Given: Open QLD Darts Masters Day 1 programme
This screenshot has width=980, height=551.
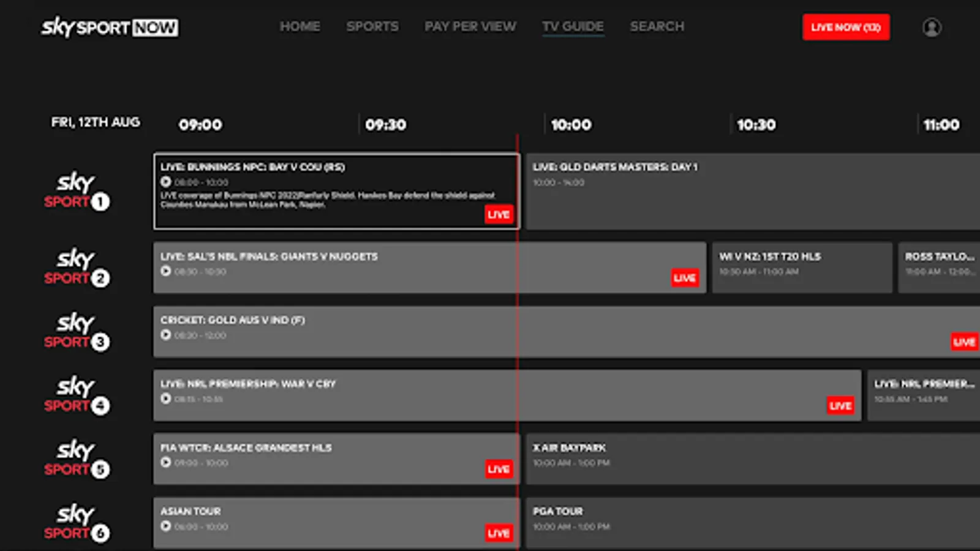Looking at the screenshot, I should click(753, 192).
